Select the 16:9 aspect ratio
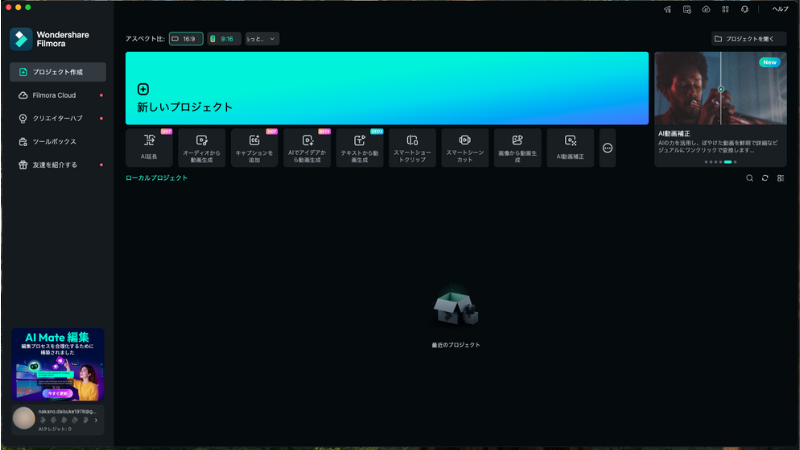800x450 pixels. (x=185, y=39)
